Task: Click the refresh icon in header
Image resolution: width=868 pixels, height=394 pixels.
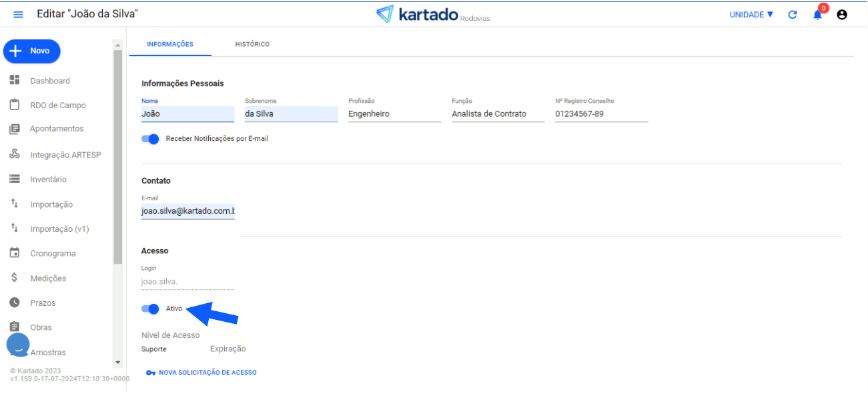Action: [x=793, y=14]
